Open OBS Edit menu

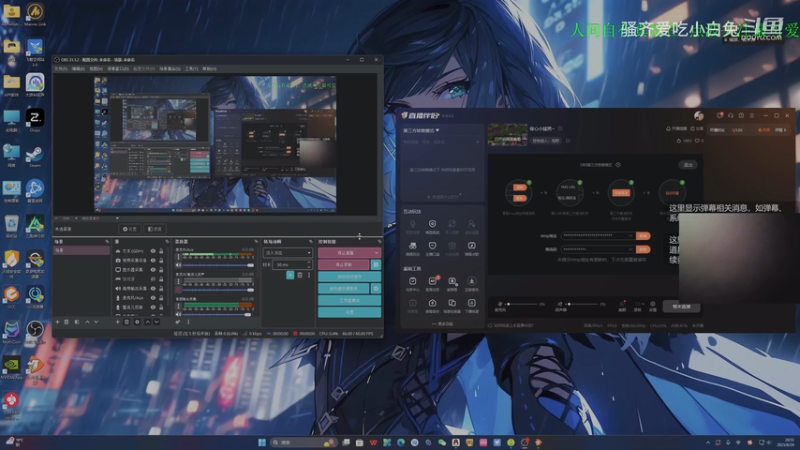pos(78,68)
